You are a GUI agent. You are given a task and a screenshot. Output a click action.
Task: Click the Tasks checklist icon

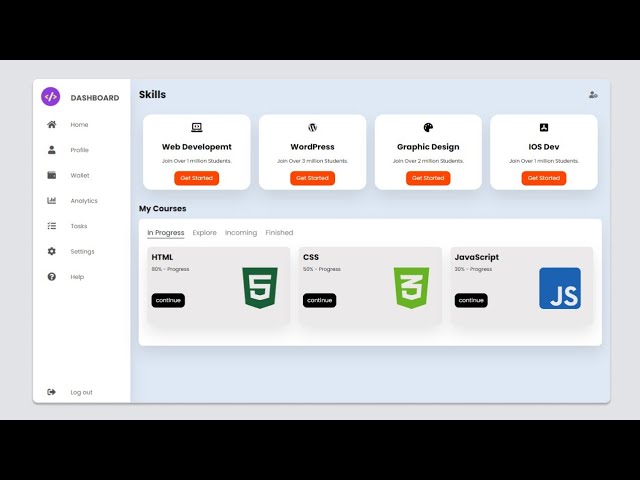click(x=51, y=226)
